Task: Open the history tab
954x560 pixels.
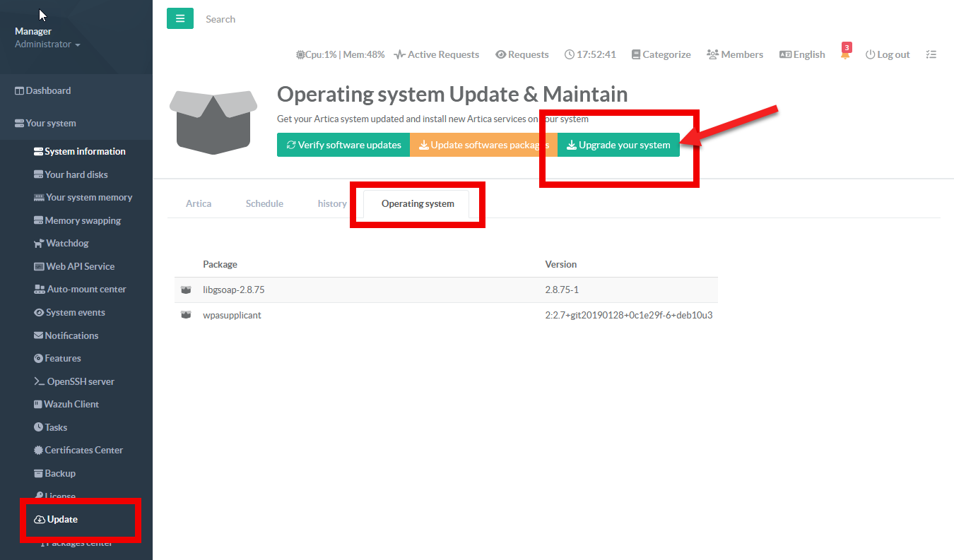Action: (x=331, y=203)
